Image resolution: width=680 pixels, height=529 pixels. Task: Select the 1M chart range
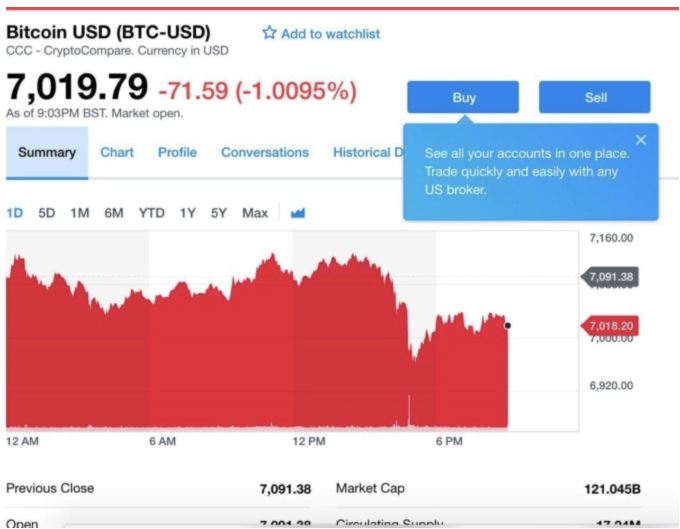[x=80, y=213]
